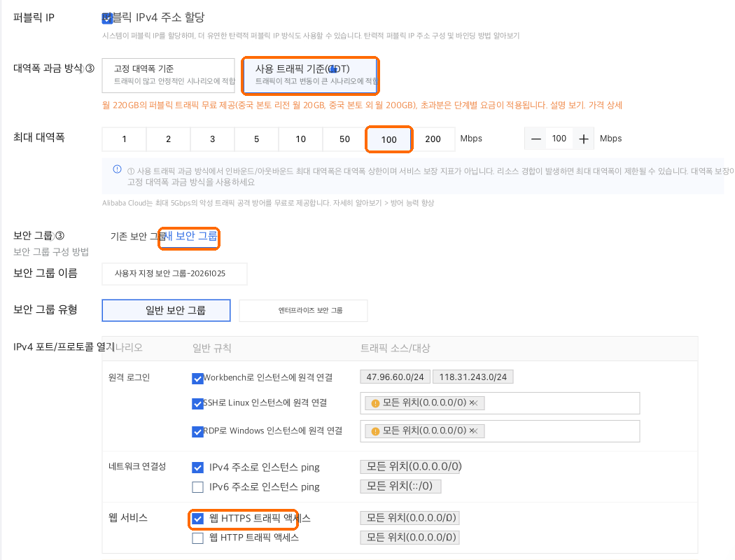The width and height of the screenshot is (735, 560).
Task: Click the help icon beside 보안 그룹
Action: click(59, 235)
